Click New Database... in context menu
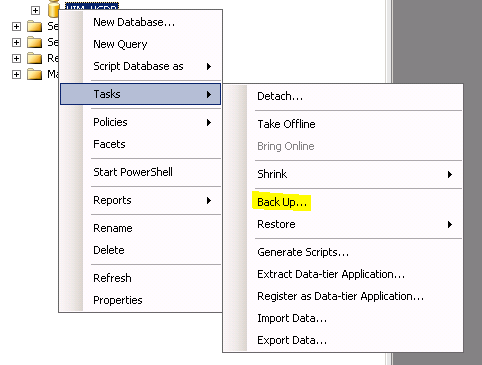Viewport: 482px width, 365px height. point(140,22)
